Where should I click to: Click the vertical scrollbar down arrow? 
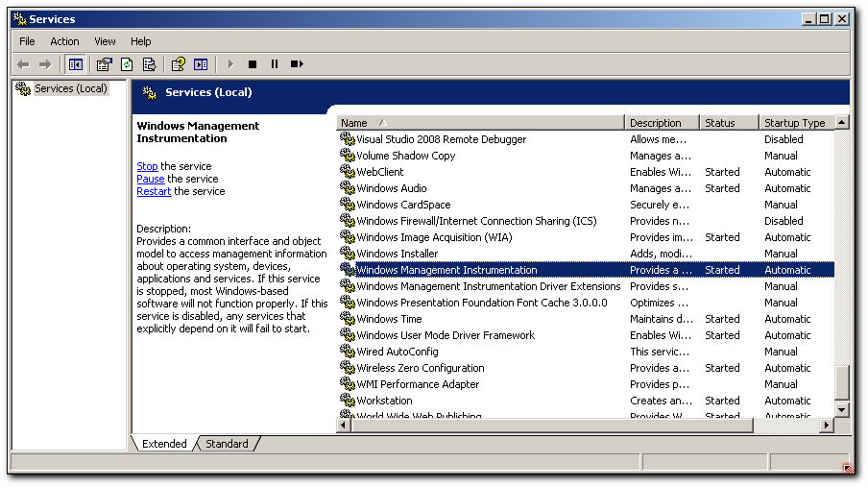[841, 410]
